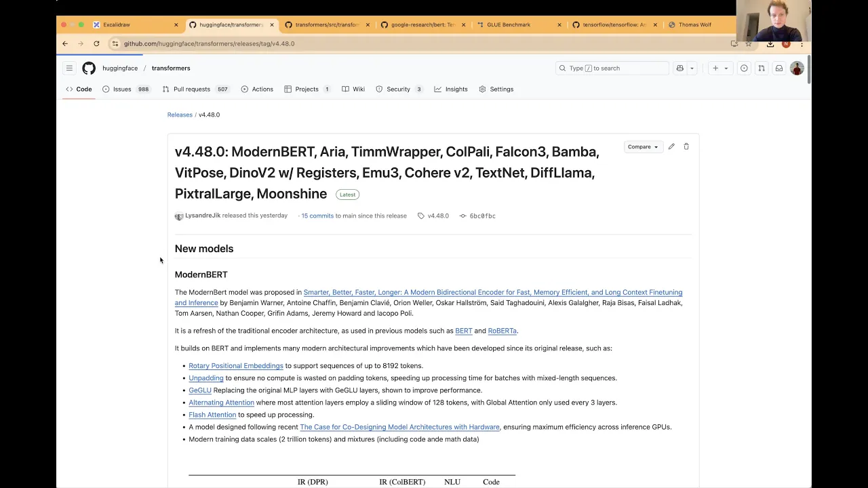Open the Issues repository tab

point(126,89)
